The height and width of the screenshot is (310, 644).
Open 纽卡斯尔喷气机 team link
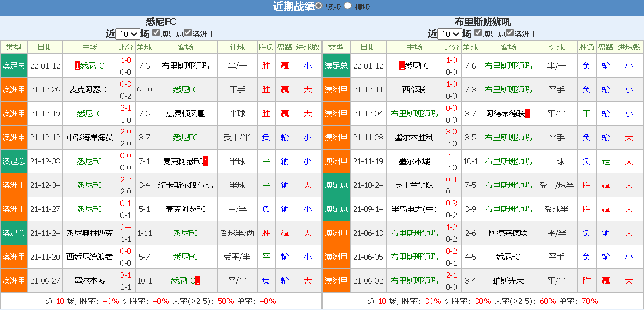click(185, 185)
